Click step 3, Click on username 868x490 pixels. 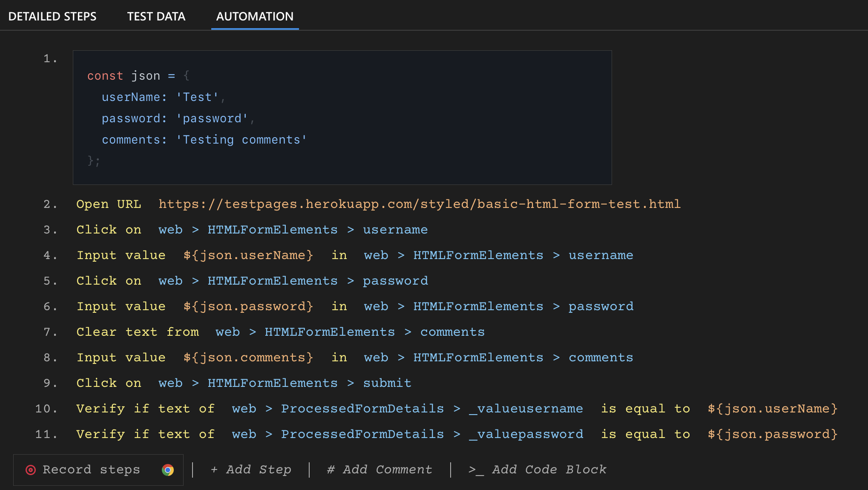[x=251, y=229]
